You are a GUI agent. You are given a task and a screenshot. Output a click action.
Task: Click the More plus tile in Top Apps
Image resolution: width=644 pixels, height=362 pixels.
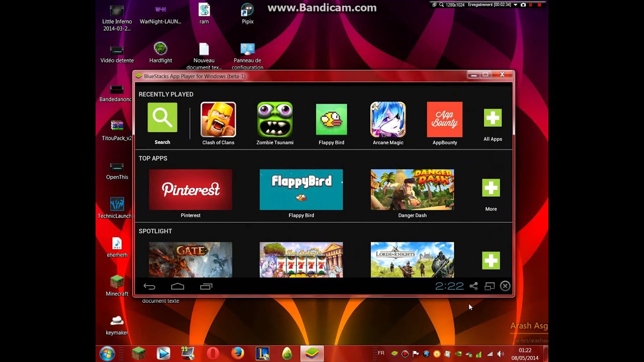tap(491, 188)
